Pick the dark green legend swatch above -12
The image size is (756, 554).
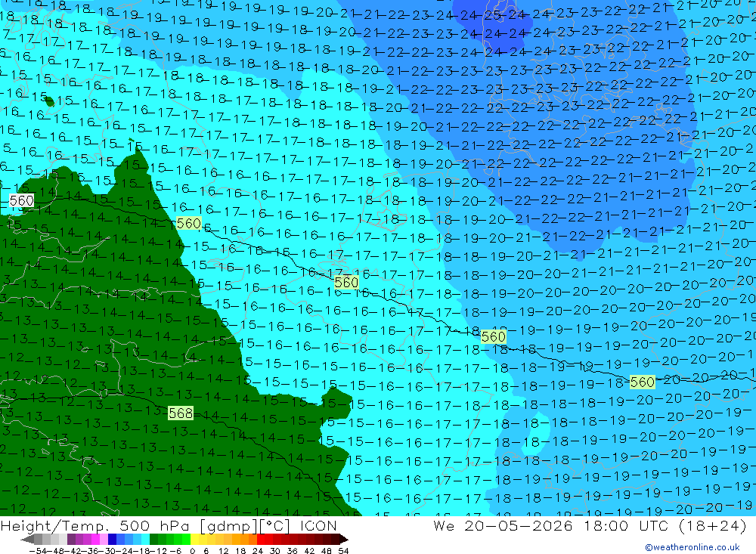(x=153, y=539)
